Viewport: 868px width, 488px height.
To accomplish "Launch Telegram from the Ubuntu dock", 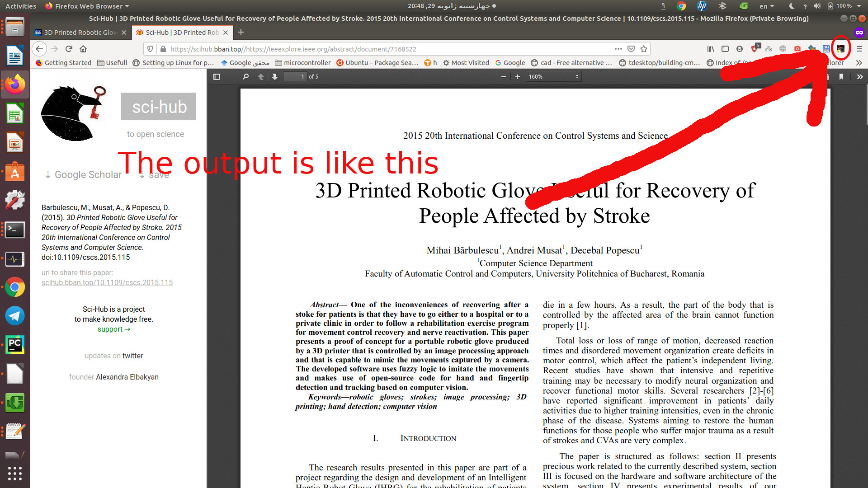I will (x=14, y=316).
